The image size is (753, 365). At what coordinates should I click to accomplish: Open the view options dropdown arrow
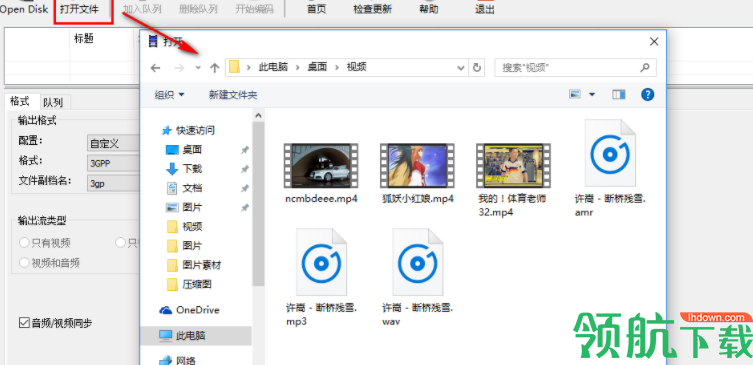tap(592, 95)
